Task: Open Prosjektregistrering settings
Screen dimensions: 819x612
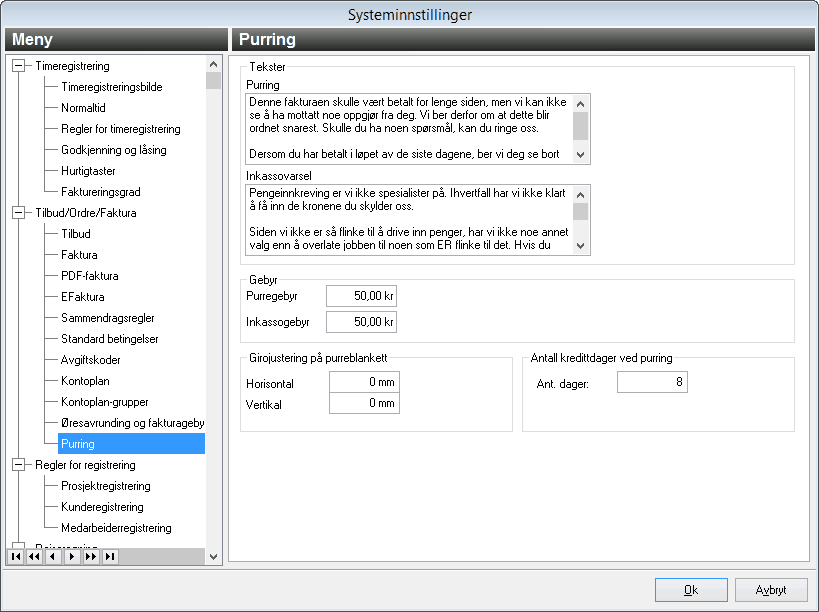Action: [x=106, y=486]
